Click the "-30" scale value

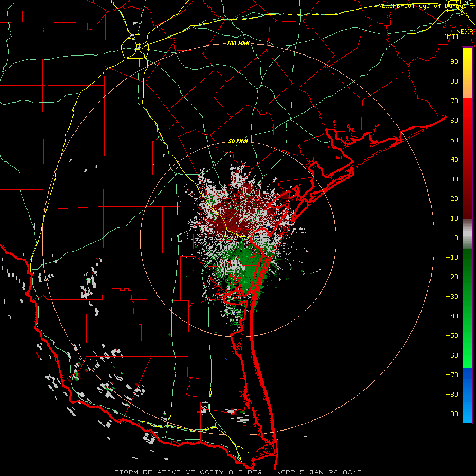click(452, 297)
